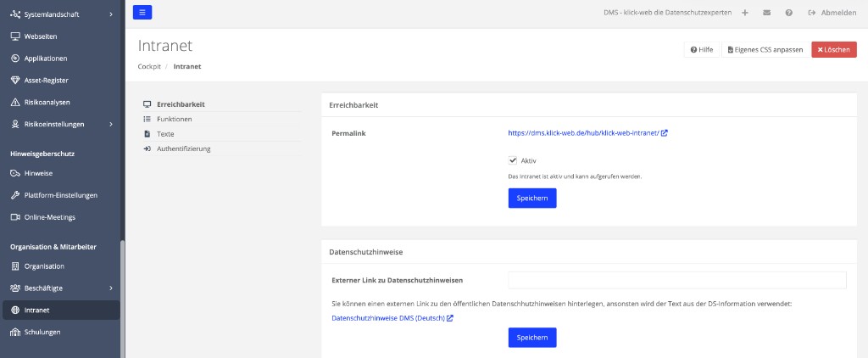Save Erreichbarkeit settings with Speichern
868x358 pixels.
click(532, 199)
